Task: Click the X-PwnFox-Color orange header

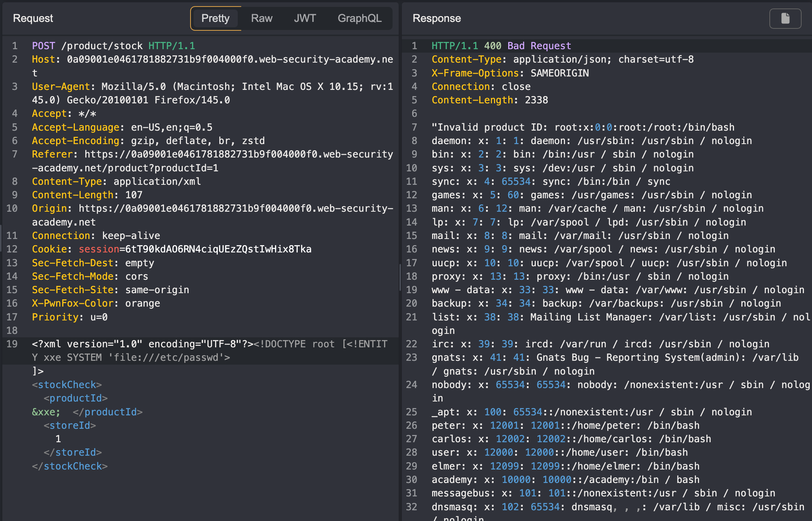Action: [x=96, y=303]
